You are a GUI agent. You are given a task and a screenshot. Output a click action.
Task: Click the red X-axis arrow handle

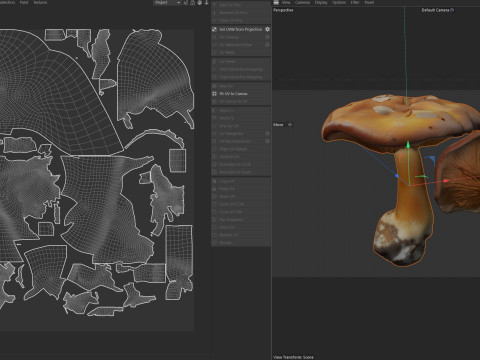click(446, 181)
